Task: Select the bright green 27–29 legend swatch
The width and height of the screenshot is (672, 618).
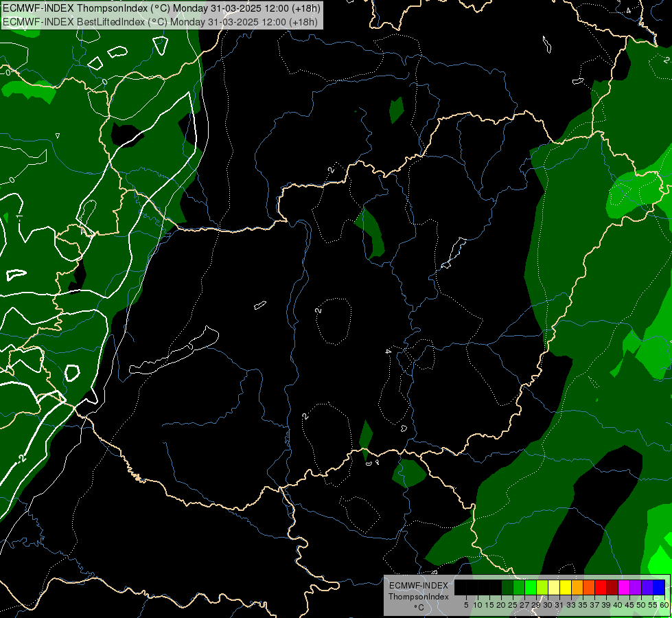Action: [531, 587]
